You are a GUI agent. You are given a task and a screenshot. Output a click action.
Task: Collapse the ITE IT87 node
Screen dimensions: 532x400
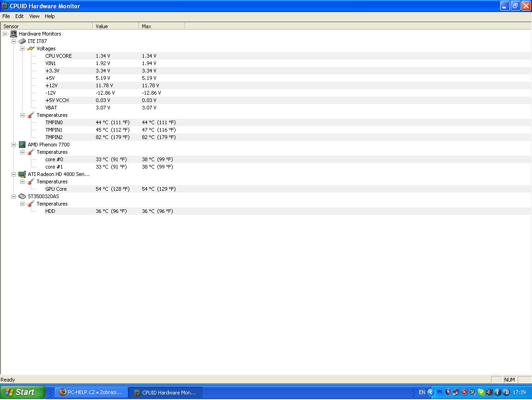[13, 42]
